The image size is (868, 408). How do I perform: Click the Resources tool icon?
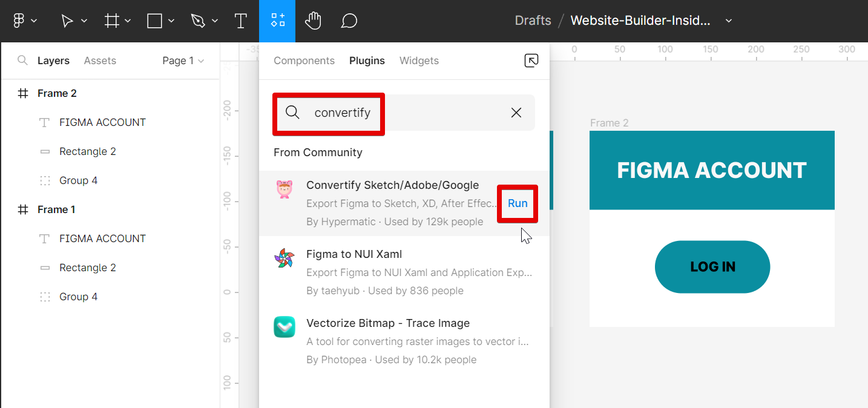tap(277, 21)
